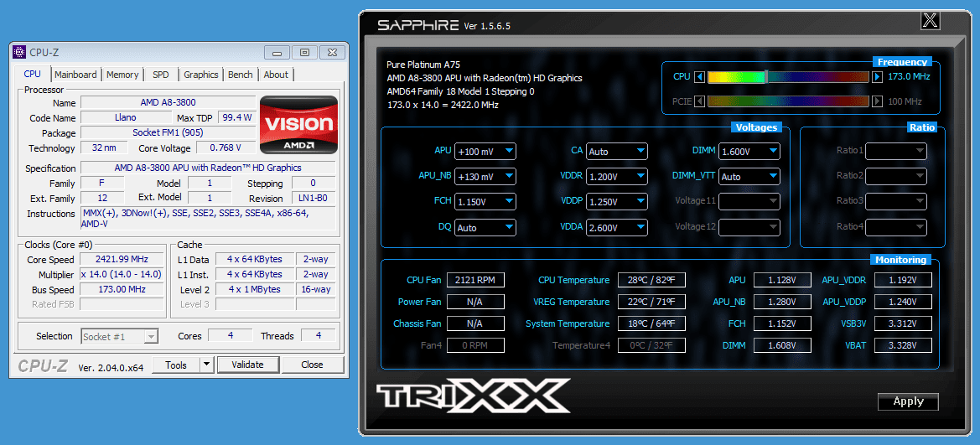Switch to the Memory tab in CPU-Z
The image size is (980, 445).
click(122, 75)
